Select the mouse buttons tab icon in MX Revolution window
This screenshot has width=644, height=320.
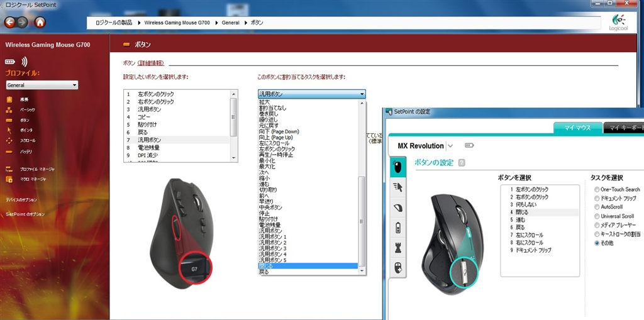(397, 167)
